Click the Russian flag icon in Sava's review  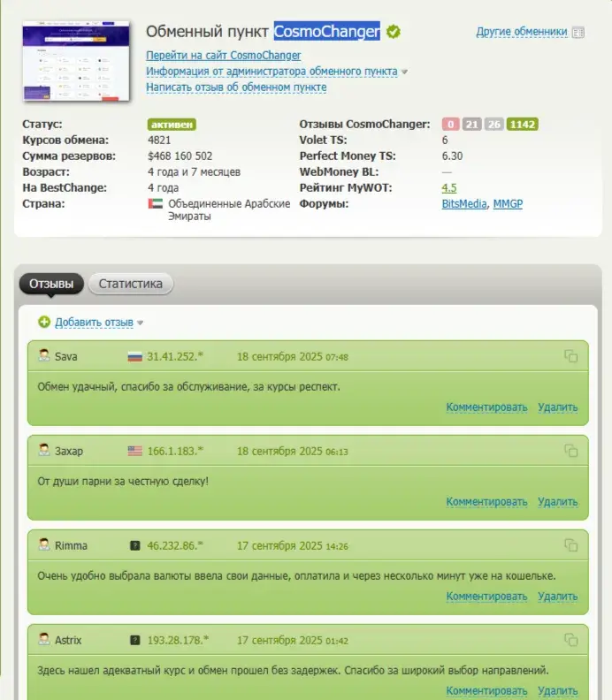[x=135, y=357]
